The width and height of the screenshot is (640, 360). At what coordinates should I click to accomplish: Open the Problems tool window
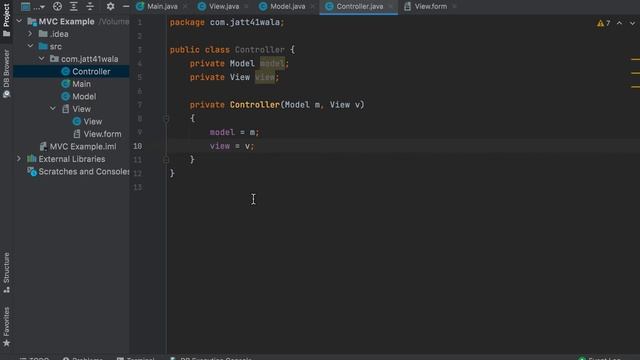pyautogui.click(x=83, y=358)
